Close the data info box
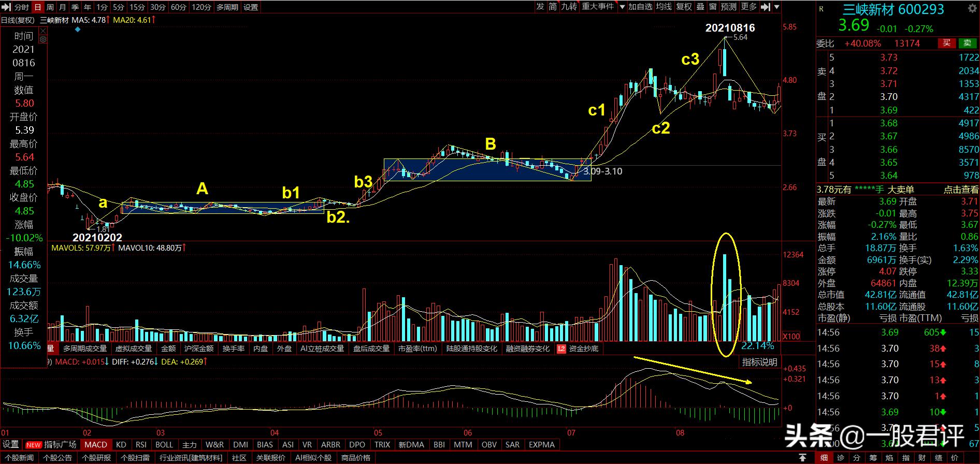The width and height of the screenshot is (980, 464). tap(43, 32)
